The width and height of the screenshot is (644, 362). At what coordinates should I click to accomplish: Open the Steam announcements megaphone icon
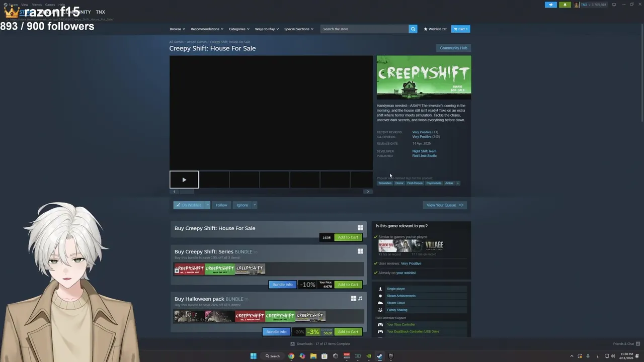pyautogui.click(x=551, y=5)
